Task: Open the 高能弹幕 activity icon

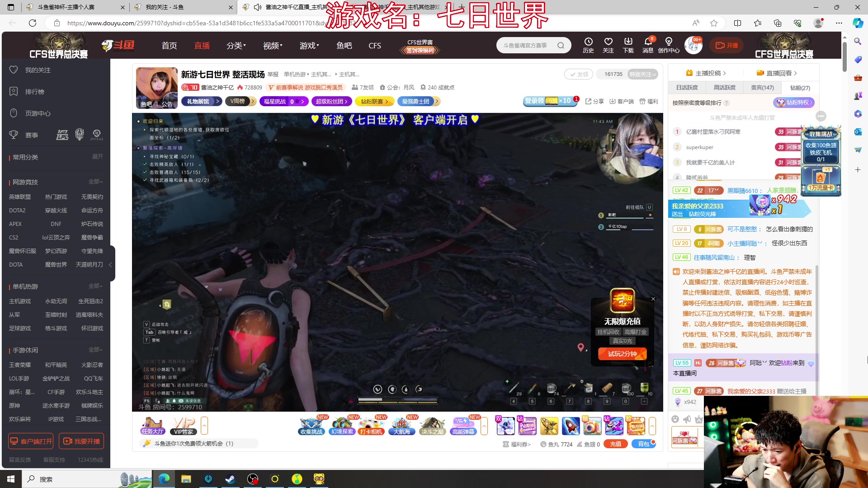Action: [463, 426]
